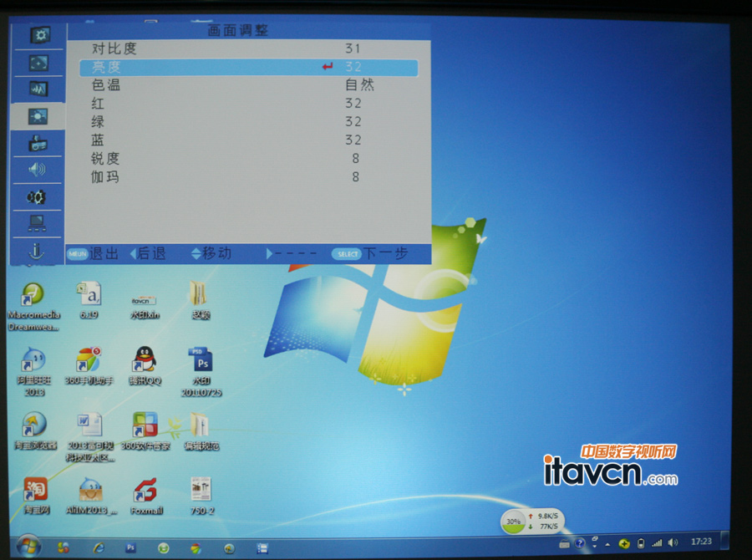Launch Internet Explorer from the taskbar
The height and width of the screenshot is (560, 752).
click(x=99, y=547)
